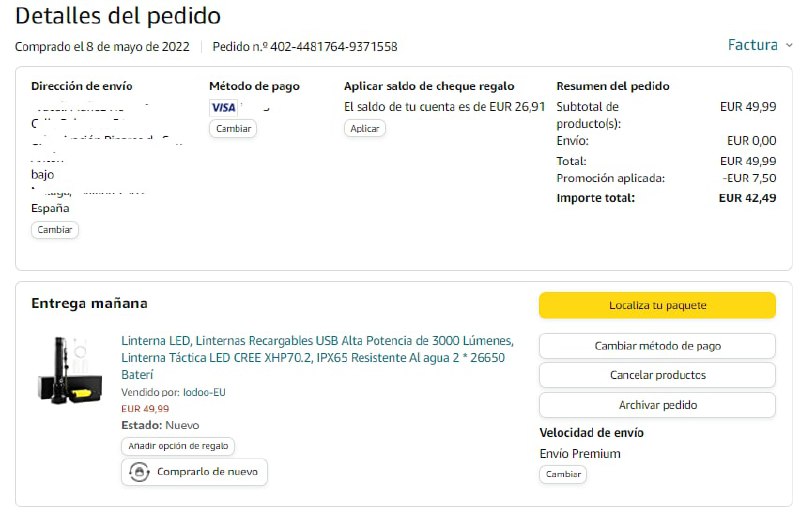Image resolution: width=800 pixels, height=513 pixels.
Task: Click the Detalles del pedido page title
Action: (118, 16)
